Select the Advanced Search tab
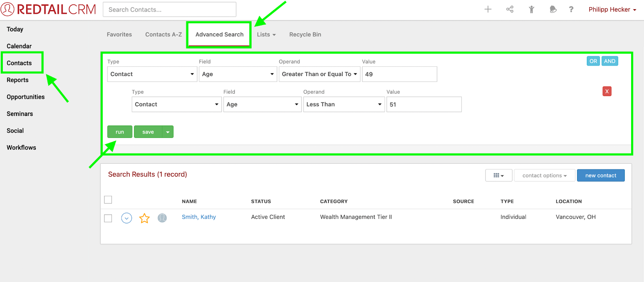Screen dimensions: 644x282 [219, 35]
